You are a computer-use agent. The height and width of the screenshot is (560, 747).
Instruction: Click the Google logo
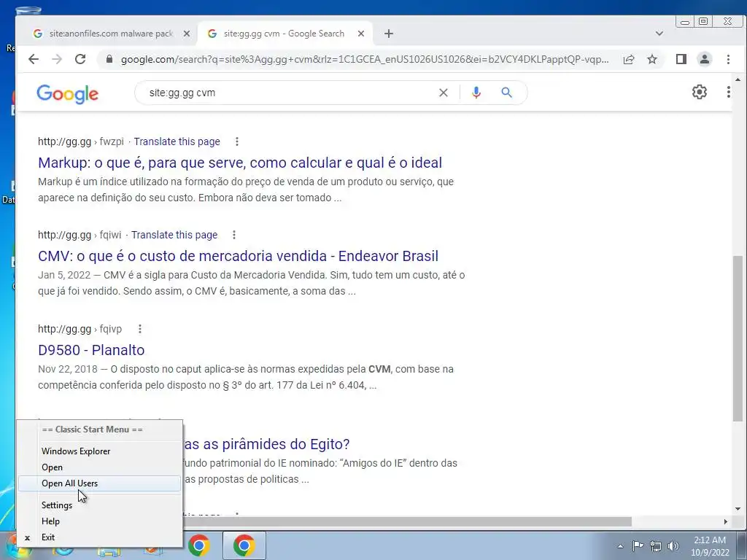click(x=68, y=94)
